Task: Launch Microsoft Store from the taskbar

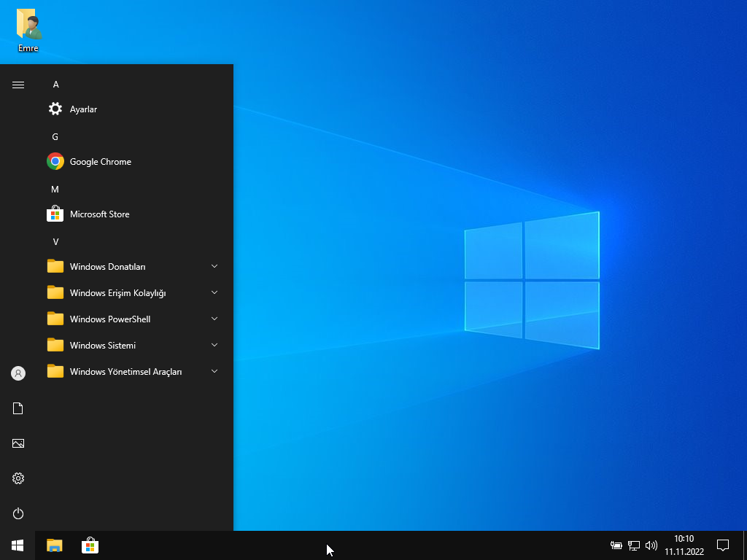Action: (89, 545)
